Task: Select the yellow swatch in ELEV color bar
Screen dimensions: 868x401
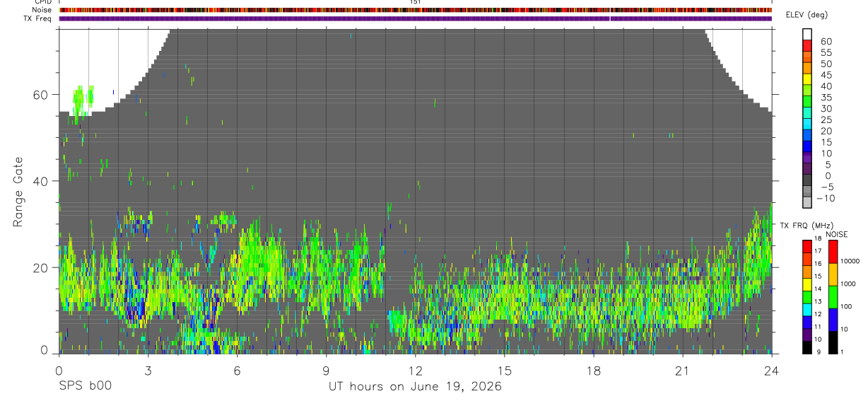Action: [807, 80]
